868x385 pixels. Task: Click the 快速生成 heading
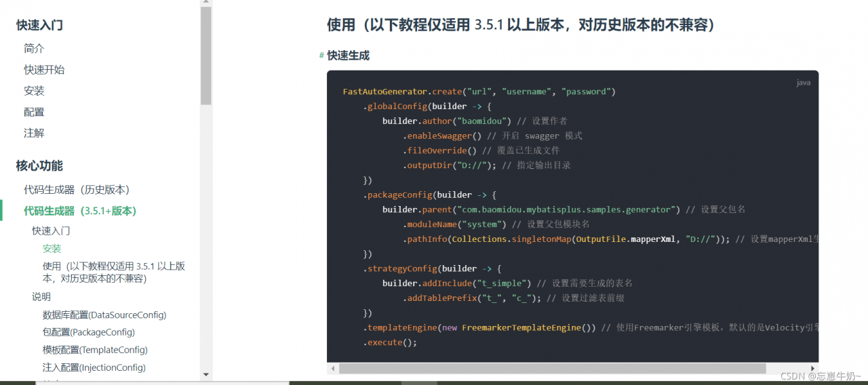[349, 56]
